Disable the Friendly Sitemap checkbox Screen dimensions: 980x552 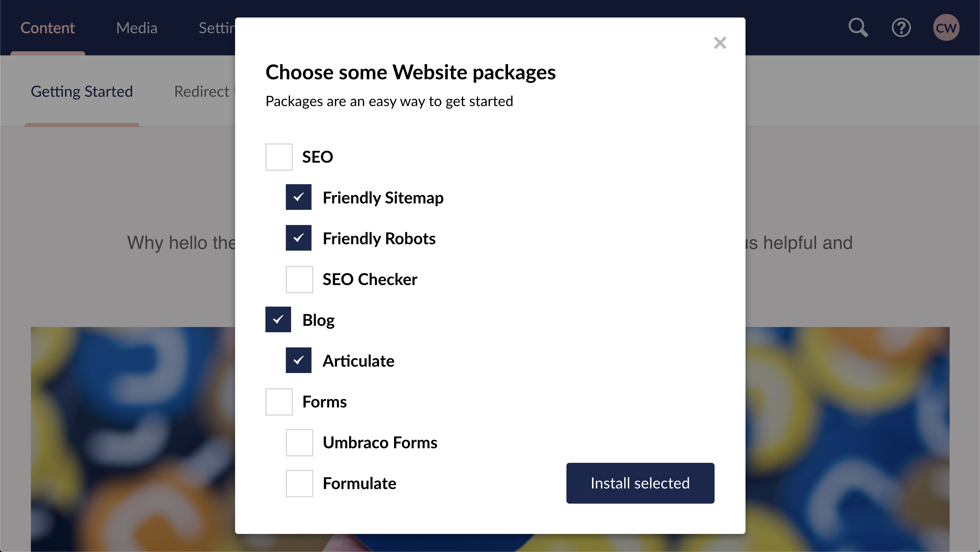(300, 197)
